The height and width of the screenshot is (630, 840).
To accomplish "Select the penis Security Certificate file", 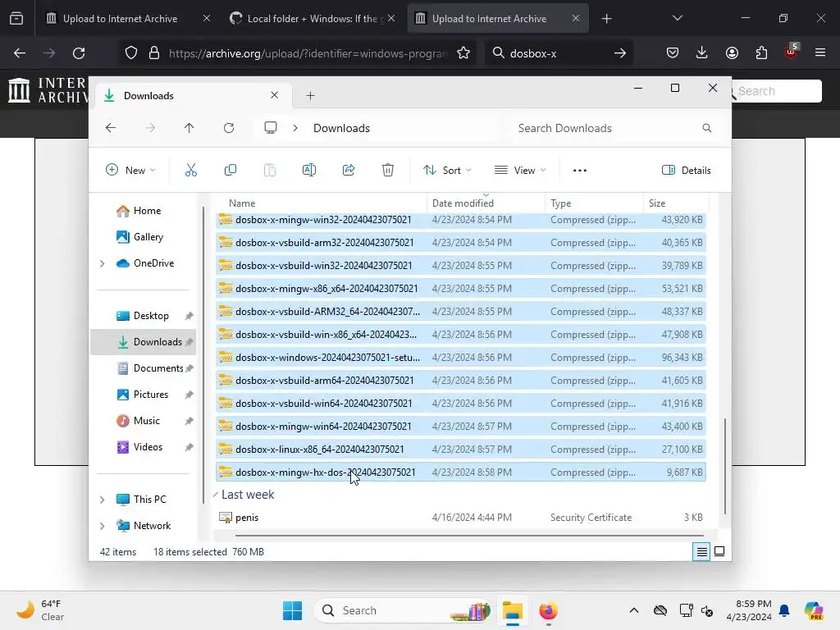I will pyautogui.click(x=461, y=518).
